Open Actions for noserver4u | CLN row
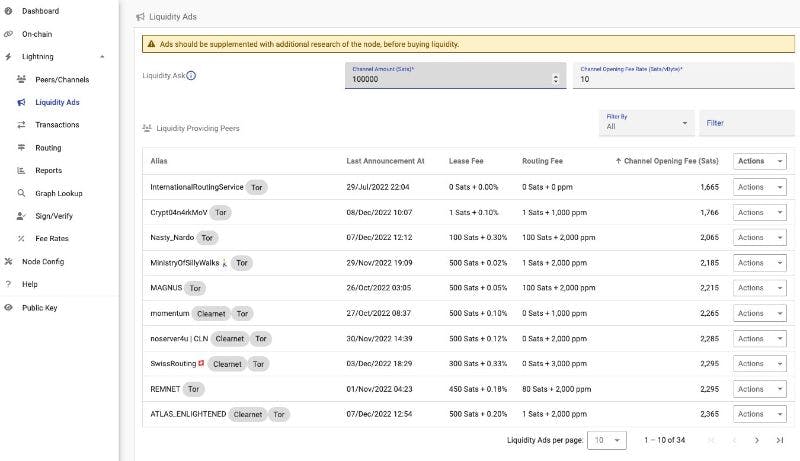Image resolution: width=800 pixels, height=461 pixels. pos(760,339)
